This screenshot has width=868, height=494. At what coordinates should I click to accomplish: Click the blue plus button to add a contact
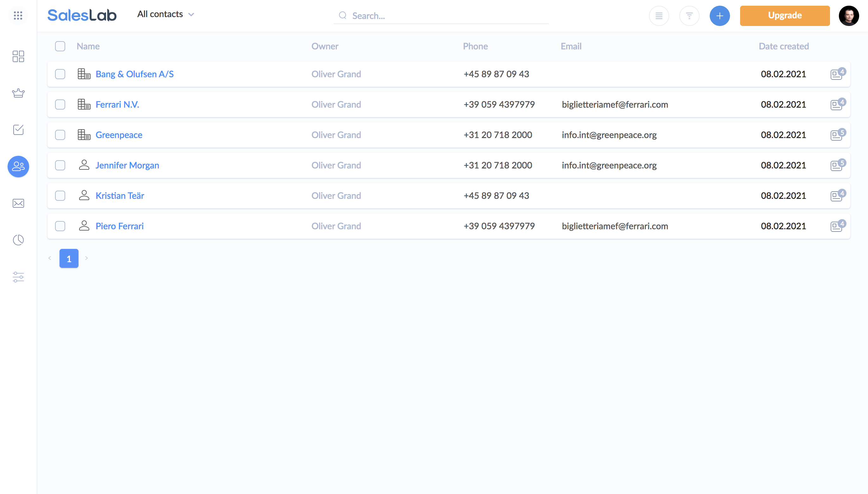pyautogui.click(x=720, y=15)
